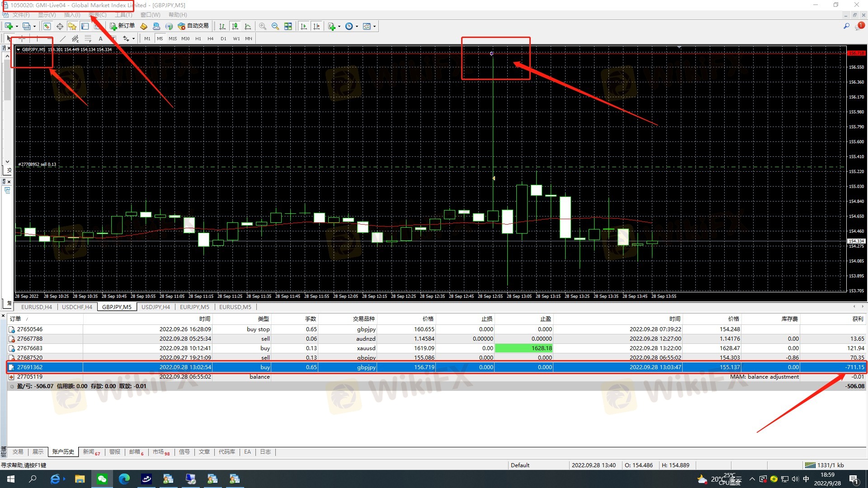Tile chart windows with the grid icon

pyautogui.click(x=288, y=26)
